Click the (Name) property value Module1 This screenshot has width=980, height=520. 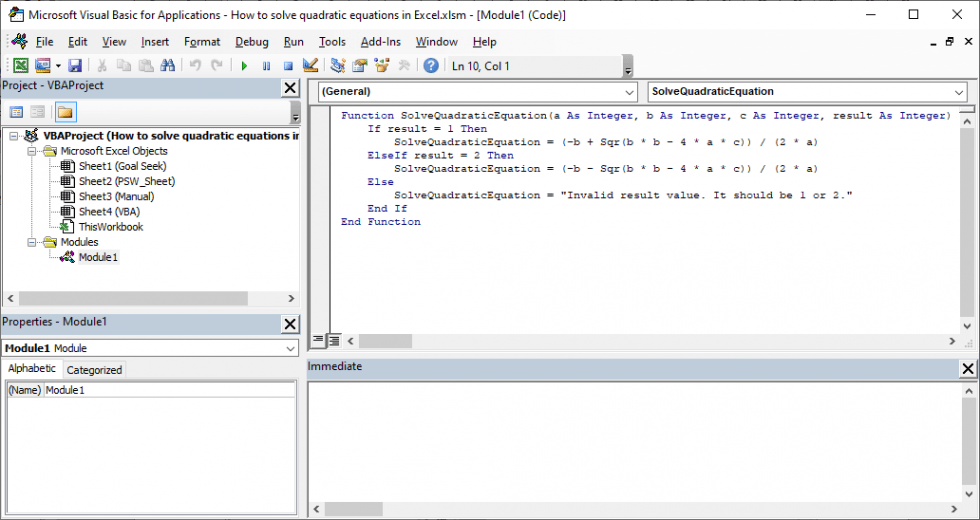pos(169,390)
